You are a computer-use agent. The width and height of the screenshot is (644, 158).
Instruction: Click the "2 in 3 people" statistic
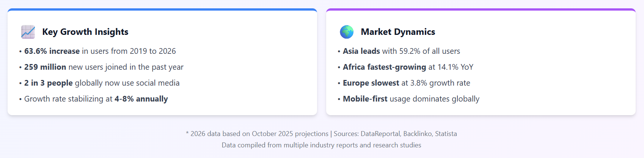pyautogui.click(x=49, y=83)
